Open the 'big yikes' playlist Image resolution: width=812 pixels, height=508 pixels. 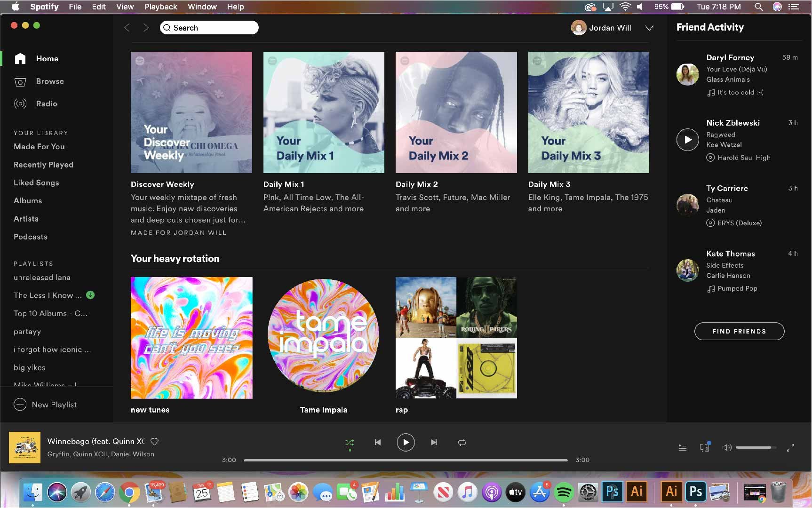pyautogui.click(x=30, y=368)
